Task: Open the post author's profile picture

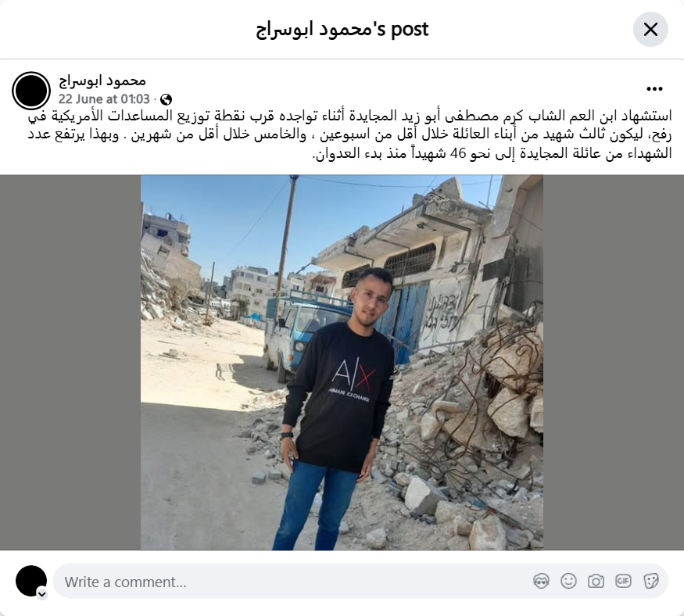Action: pyautogui.click(x=31, y=91)
